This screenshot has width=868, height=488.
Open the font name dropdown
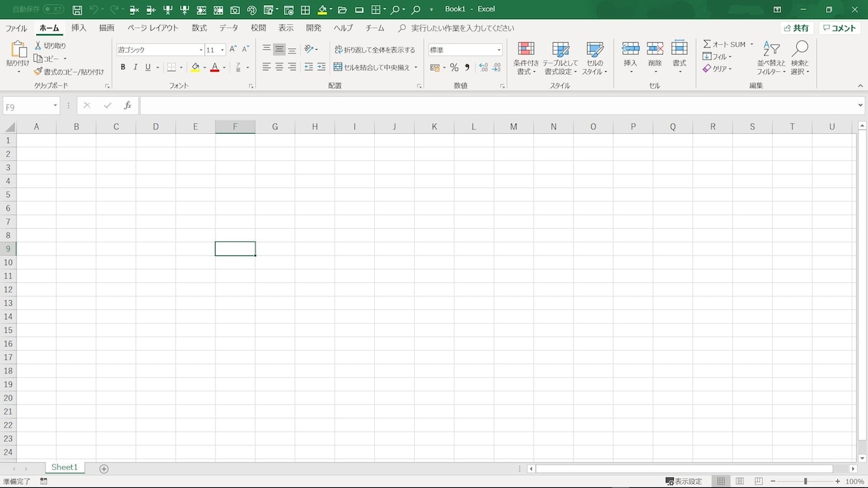201,50
